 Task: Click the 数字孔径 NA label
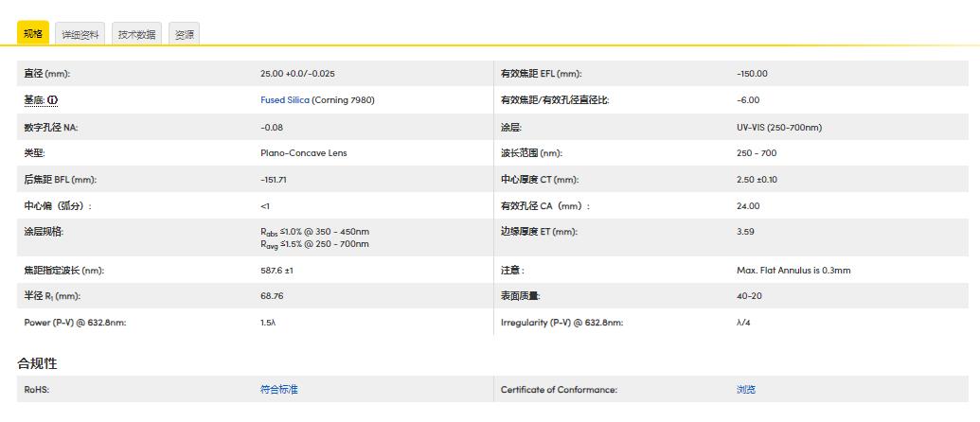pyautogui.click(x=51, y=128)
